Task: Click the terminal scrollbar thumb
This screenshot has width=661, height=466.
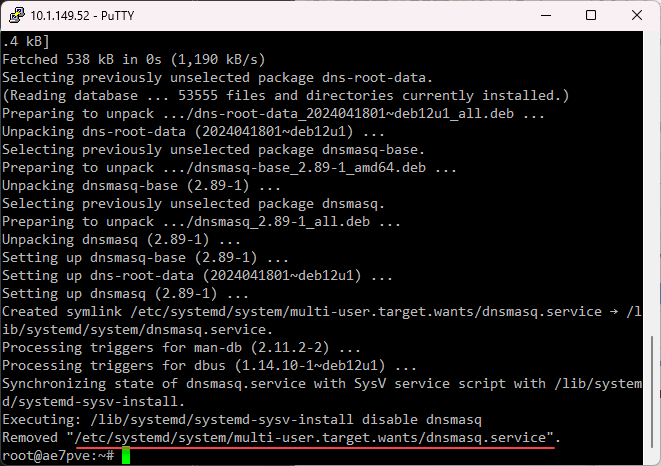Action: pyautogui.click(x=652, y=392)
